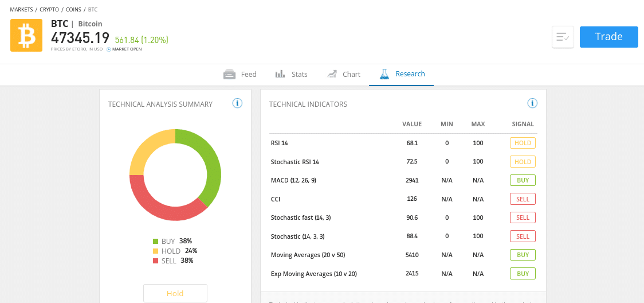This screenshot has height=303, width=644.
Task: Click the HOLD 24% legend text
Action: coord(179,251)
